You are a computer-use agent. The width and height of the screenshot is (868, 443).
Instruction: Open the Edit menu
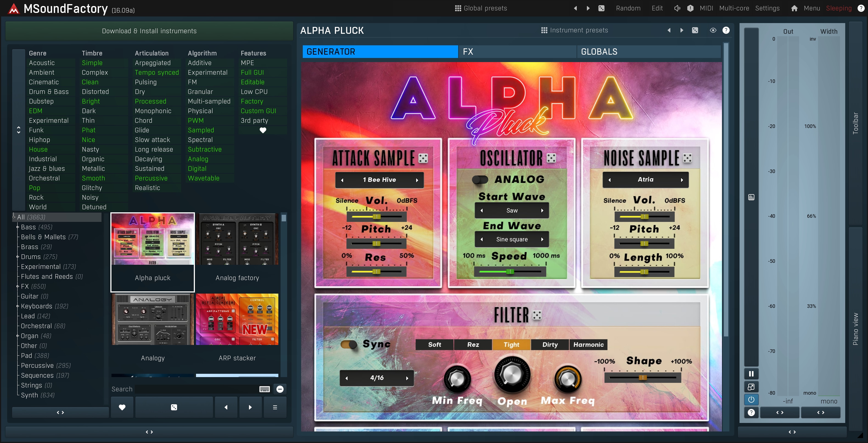click(x=657, y=8)
